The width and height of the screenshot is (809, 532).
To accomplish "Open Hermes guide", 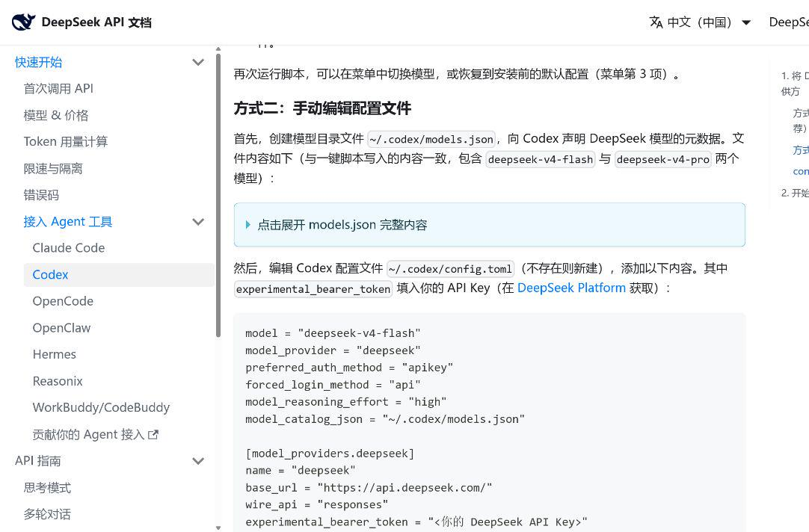I will (x=54, y=354).
